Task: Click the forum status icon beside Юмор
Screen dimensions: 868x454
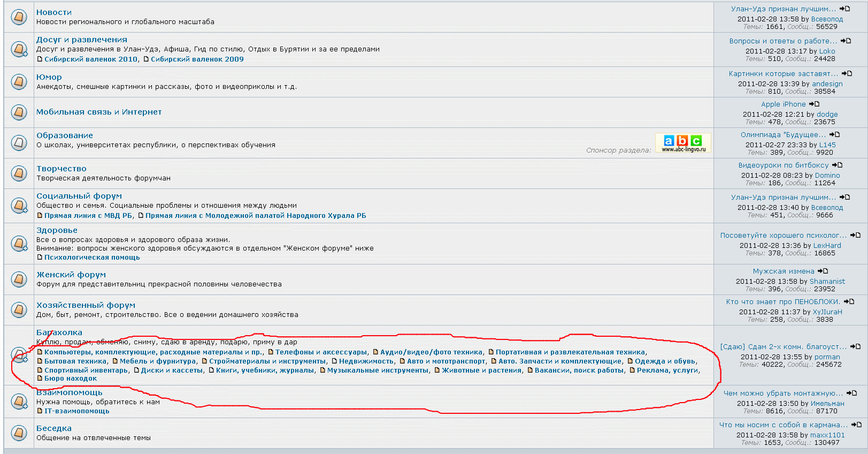Action: (19, 81)
